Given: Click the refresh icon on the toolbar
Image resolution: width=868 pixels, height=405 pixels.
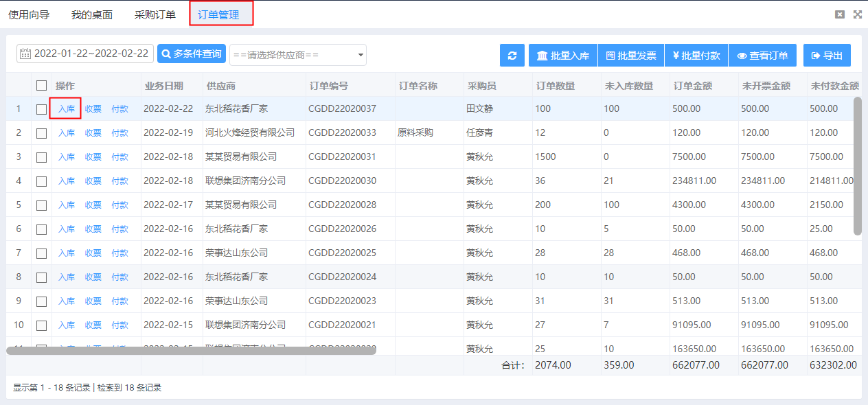Looking at the screenshot, I should coord(512,55).
